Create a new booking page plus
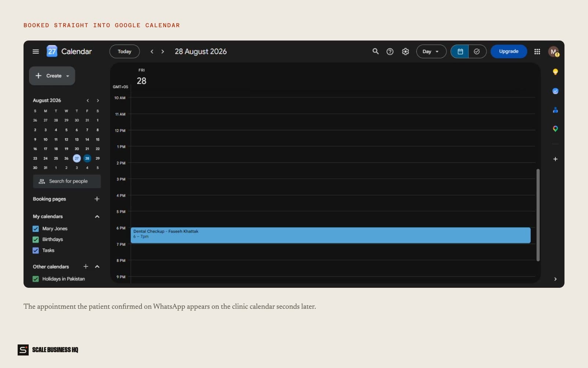 click(x=97, y=199)
